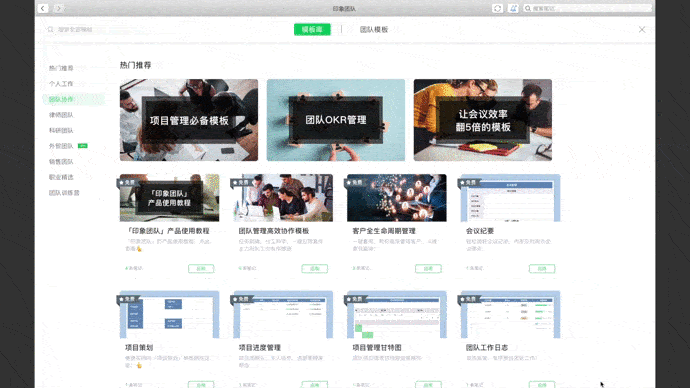Click 「印象团队」产品使用教程 title text

click(168, 231)
